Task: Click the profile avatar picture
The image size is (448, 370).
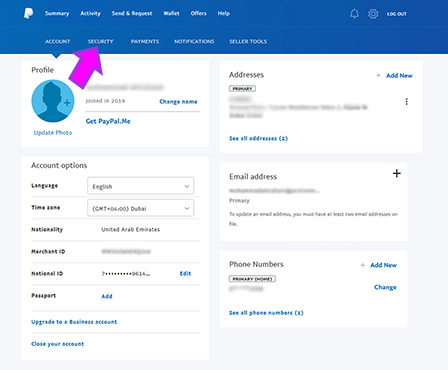Action: 53,101
